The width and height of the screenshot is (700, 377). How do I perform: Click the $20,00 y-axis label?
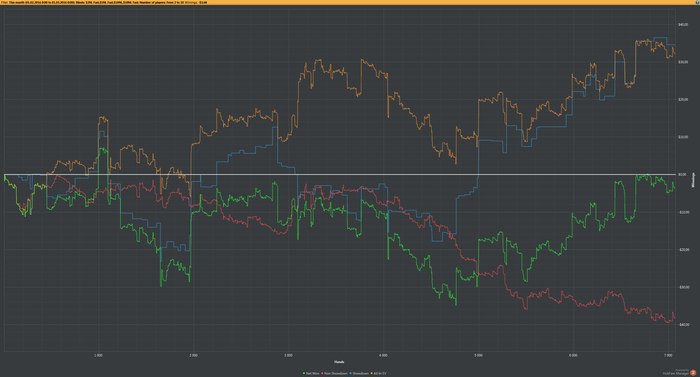click(683, 100)
